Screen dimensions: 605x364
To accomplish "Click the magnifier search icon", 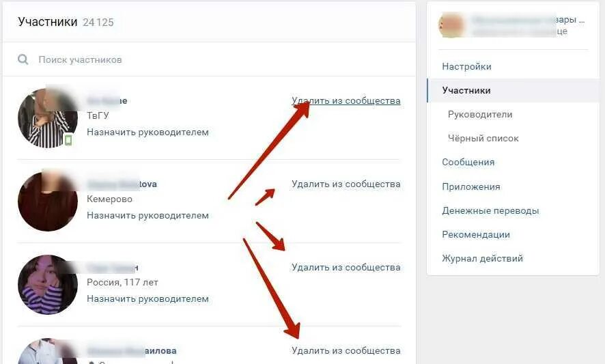I will [23, 59].
